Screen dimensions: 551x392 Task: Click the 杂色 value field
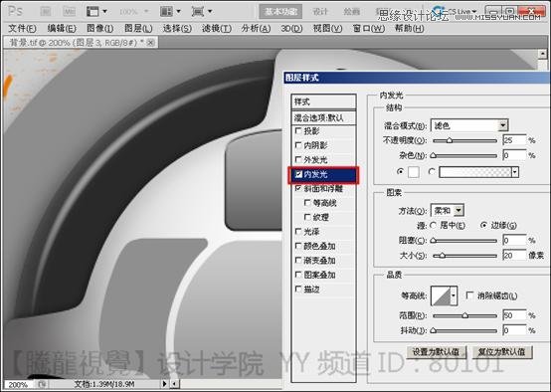click(514, 155)
